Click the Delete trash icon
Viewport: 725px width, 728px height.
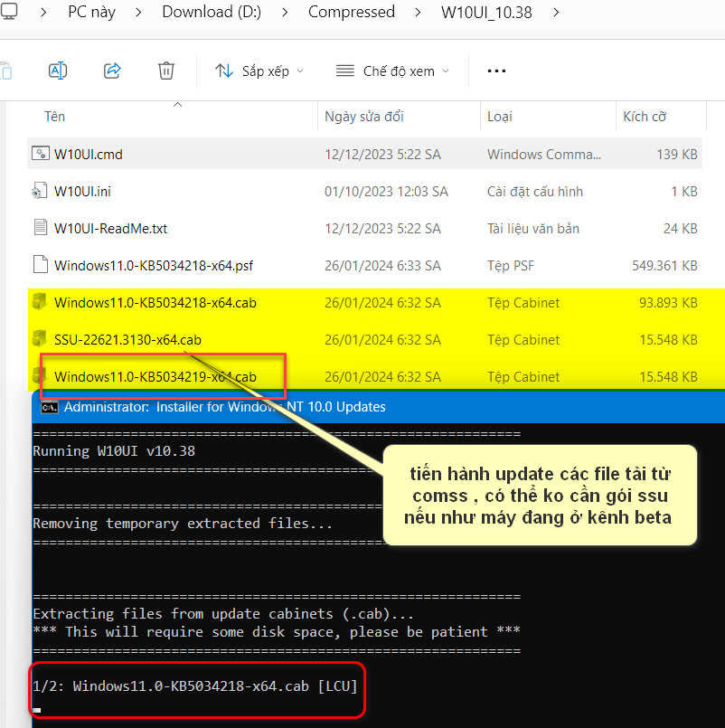(x=166, y=71)
